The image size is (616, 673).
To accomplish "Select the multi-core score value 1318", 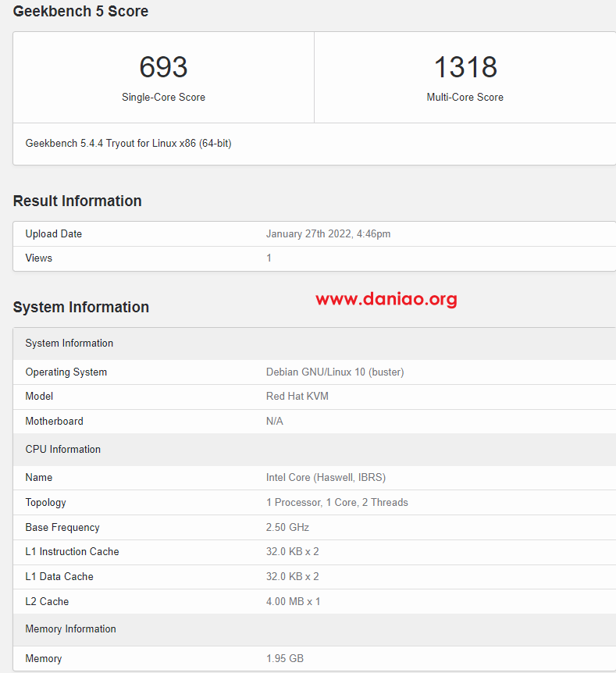I will click(x=465, y=67).
